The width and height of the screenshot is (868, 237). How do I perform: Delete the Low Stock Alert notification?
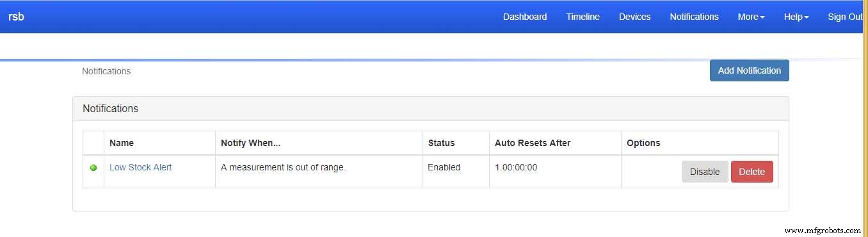click(751, 172)
